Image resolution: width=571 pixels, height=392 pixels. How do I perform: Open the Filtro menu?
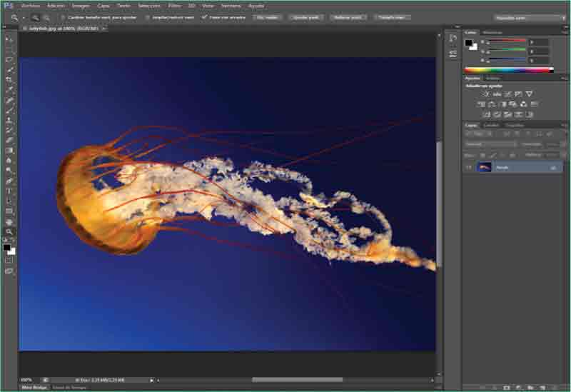click(174, 5)
